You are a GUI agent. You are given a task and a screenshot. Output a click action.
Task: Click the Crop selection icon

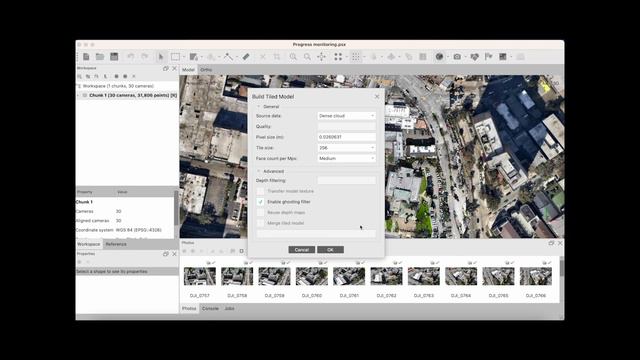(277, 57)
